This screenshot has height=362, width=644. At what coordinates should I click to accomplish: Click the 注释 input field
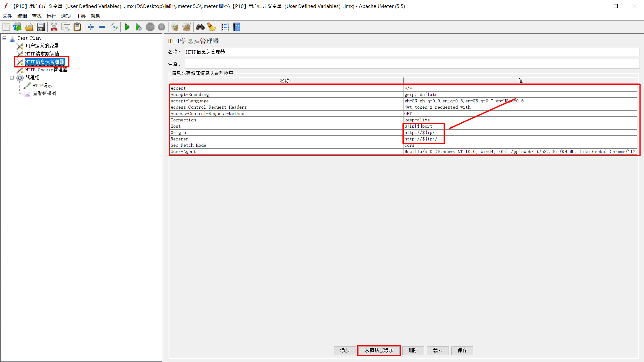412,64
